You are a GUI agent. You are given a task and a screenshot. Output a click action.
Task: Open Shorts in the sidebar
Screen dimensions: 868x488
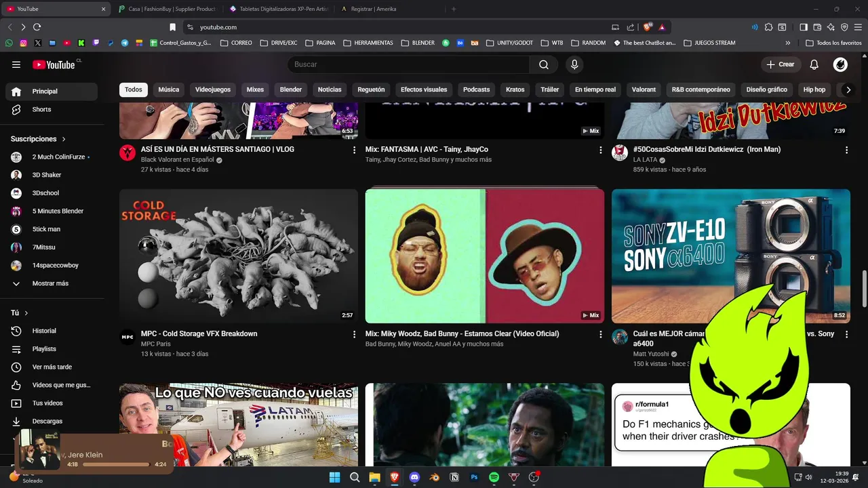52,109
